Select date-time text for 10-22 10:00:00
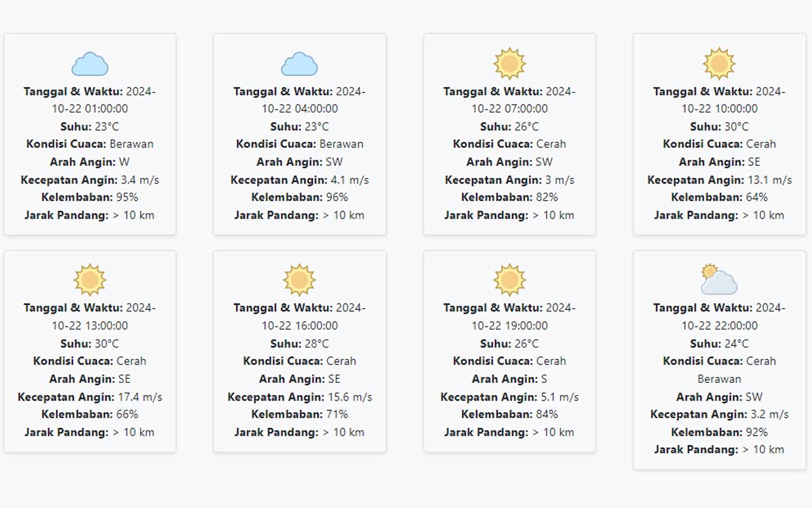 [x=719, y=100]
